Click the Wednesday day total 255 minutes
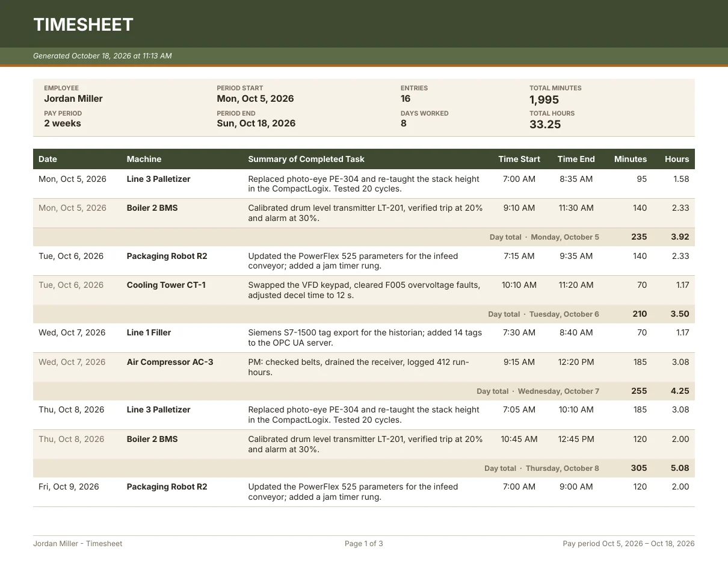The width and height of the screenshot is (728, 563). [x=639, y=391]
